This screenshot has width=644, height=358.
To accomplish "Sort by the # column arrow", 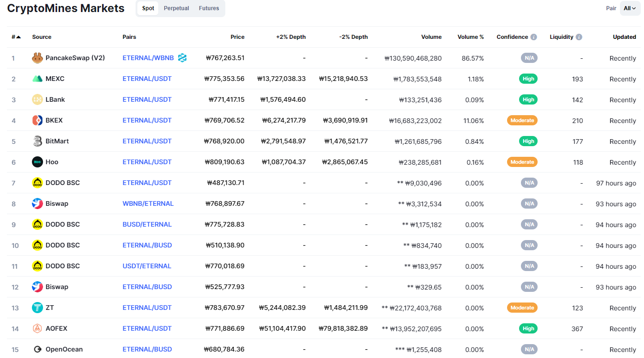I will point(19,37).
